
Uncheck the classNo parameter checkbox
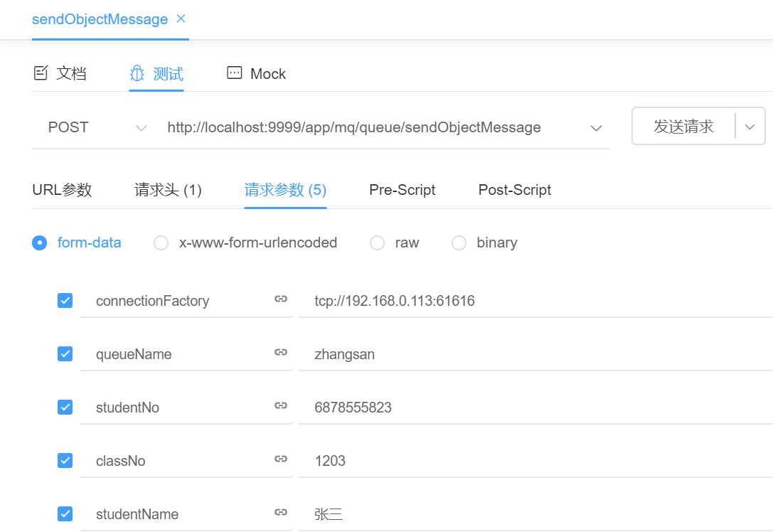65,460
